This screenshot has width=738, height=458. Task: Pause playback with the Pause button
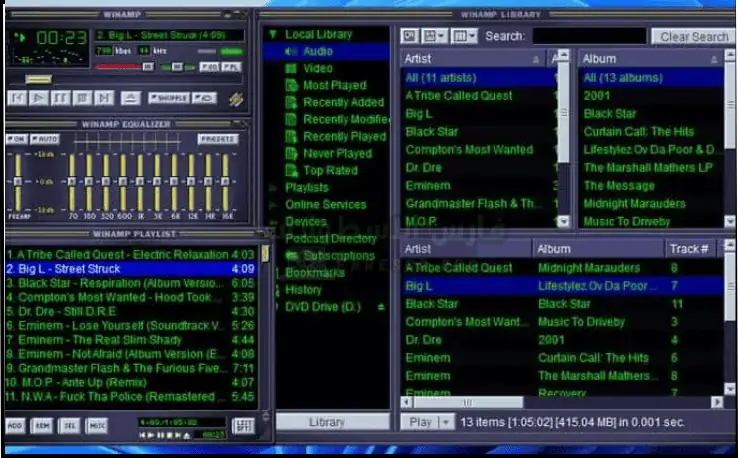[60, 98]
